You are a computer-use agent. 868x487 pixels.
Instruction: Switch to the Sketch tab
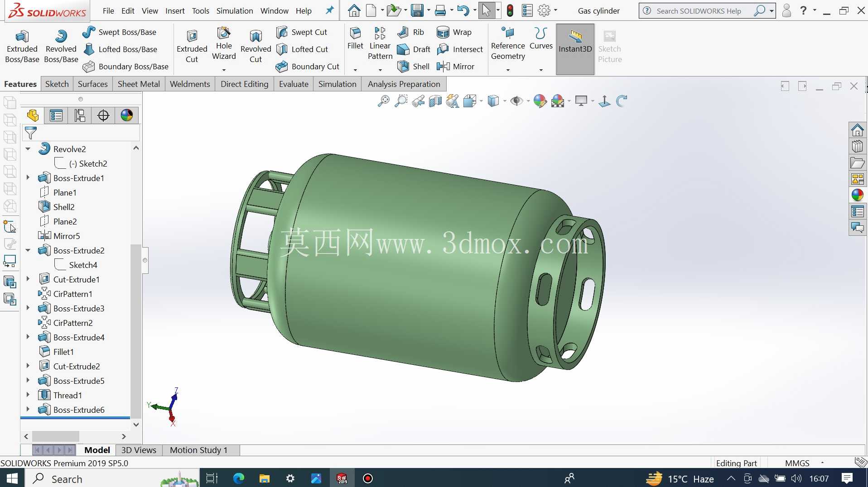[x=57, y=84]
